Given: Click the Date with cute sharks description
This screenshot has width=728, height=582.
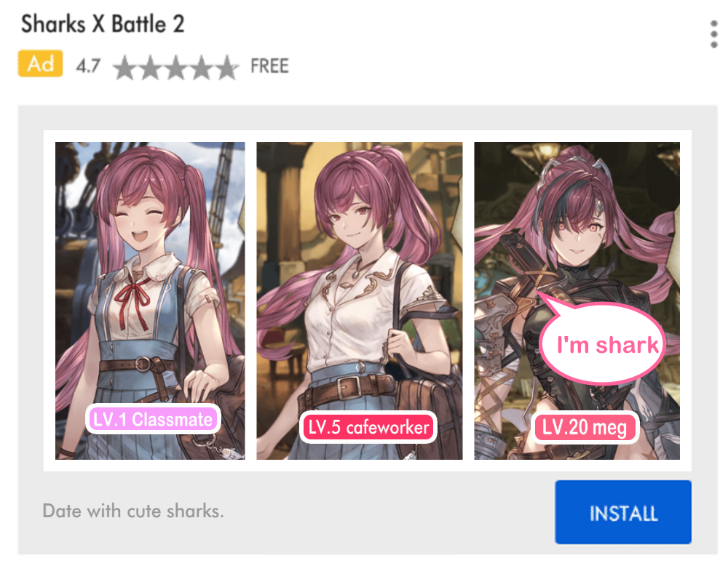Looking at the screenshot, I should tap(133, 511).
